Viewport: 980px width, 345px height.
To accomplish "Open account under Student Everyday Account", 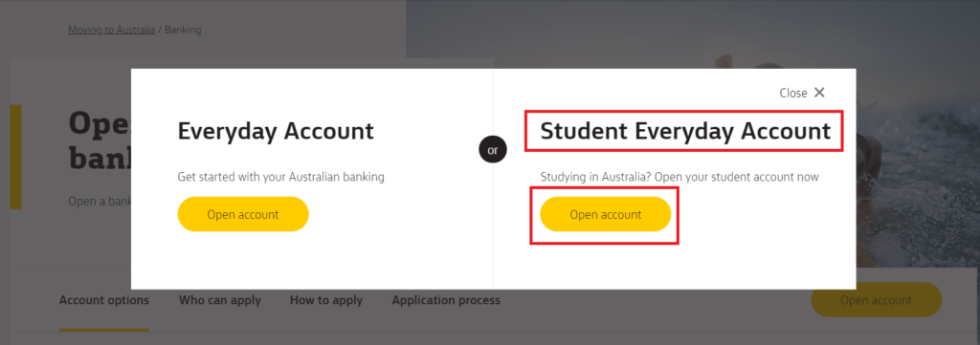I will [606, 214].
